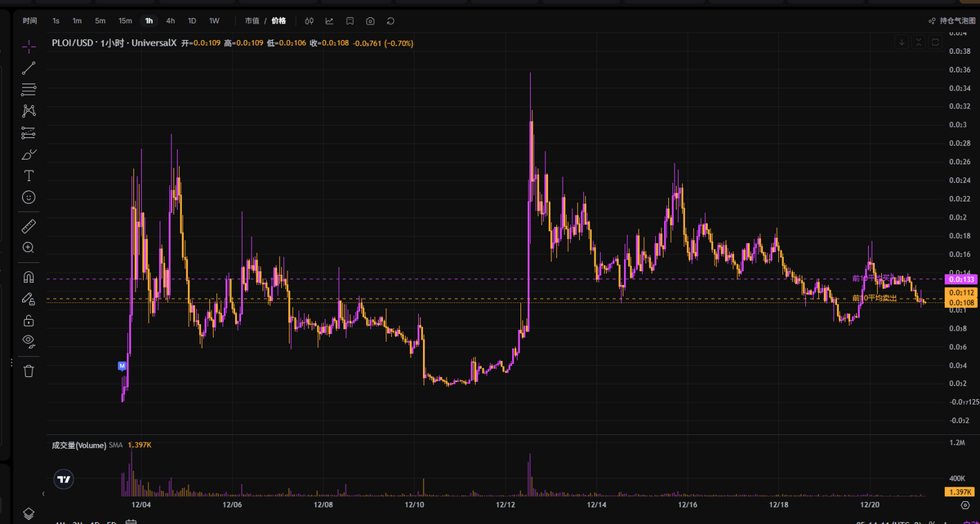Image resolution: width=980 pixels, height=524 pixels.
Task: Activate the zoom-in magnifier tool
Action: coord(29,246)
